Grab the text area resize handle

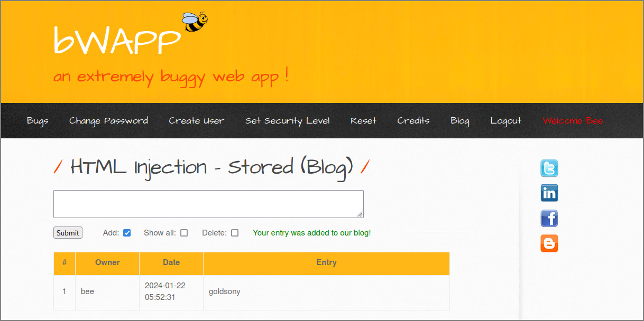pos(360,214)
